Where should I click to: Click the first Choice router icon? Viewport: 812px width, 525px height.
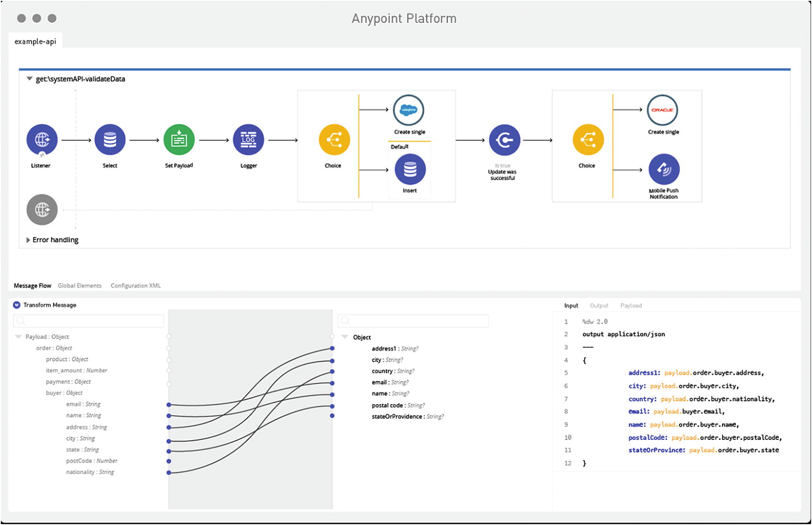pyautogui.click(x=334, y=140)
